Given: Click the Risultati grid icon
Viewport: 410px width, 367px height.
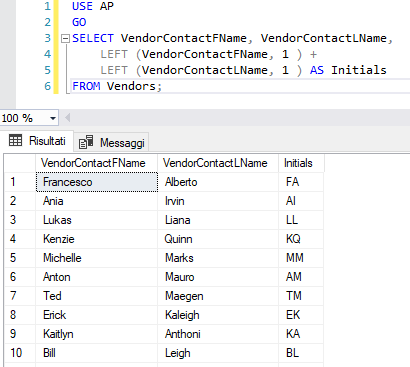Looking at the screenshot, I should pyautogui.click(x=15, y=140).
